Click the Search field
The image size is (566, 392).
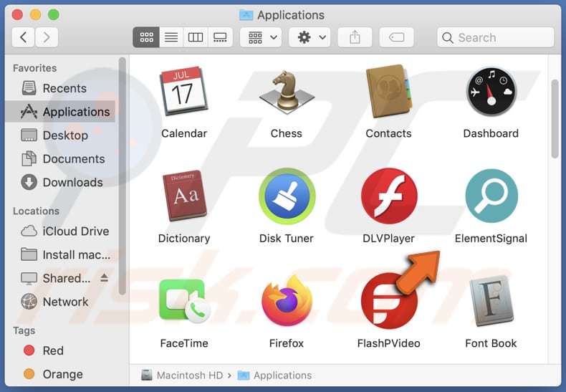[496, 37]
